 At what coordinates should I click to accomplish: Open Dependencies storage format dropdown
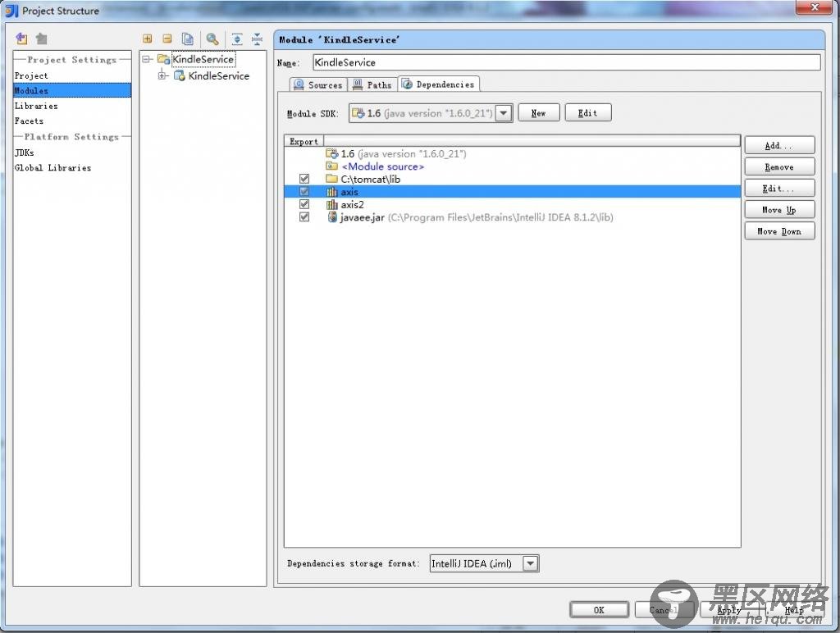[x=531, y=563]
